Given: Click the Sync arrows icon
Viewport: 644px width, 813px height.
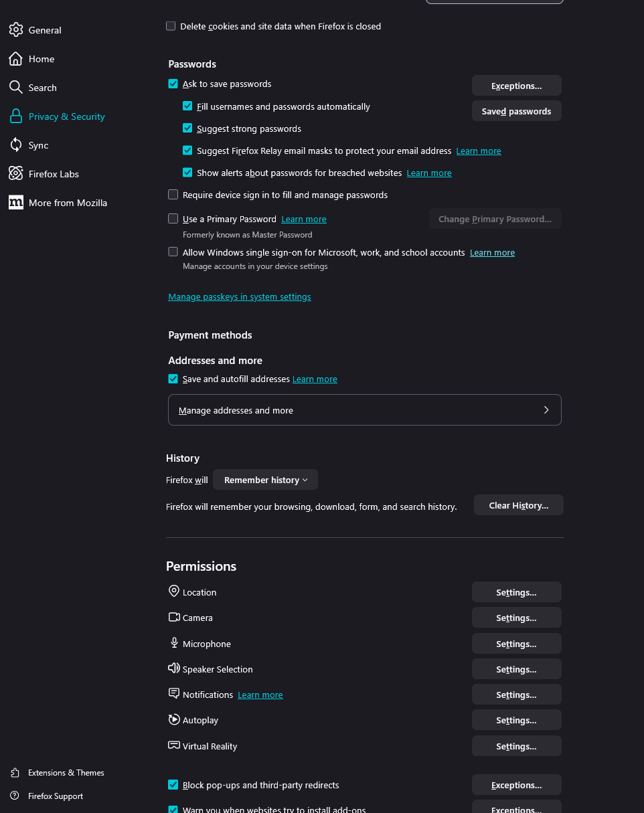Looking at the screenshot, I should 16,145.
